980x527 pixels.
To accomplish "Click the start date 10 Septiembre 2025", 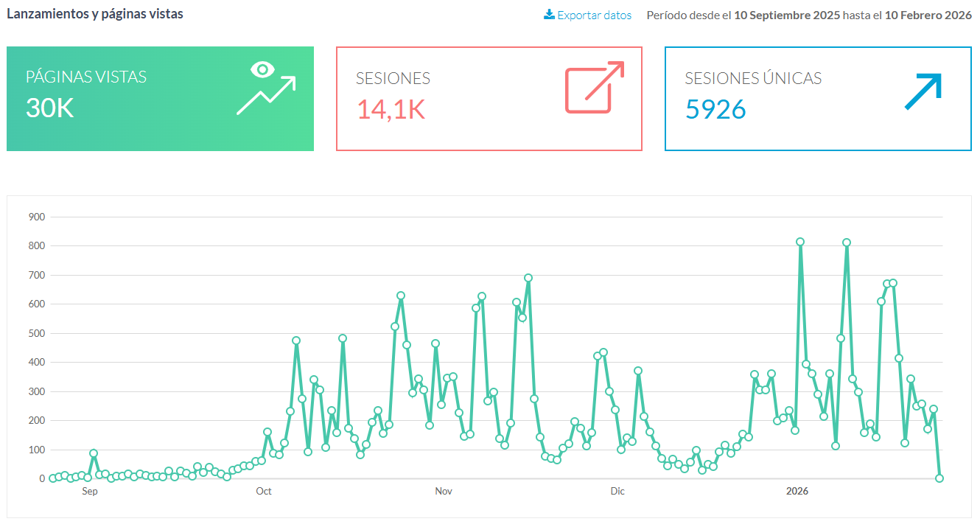I will [x=787, y=15].
